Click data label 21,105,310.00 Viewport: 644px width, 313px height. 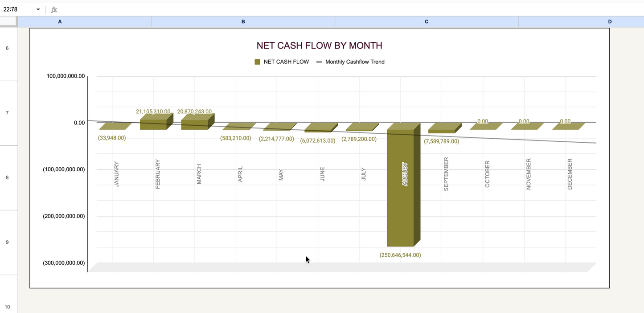pos(153,111)
